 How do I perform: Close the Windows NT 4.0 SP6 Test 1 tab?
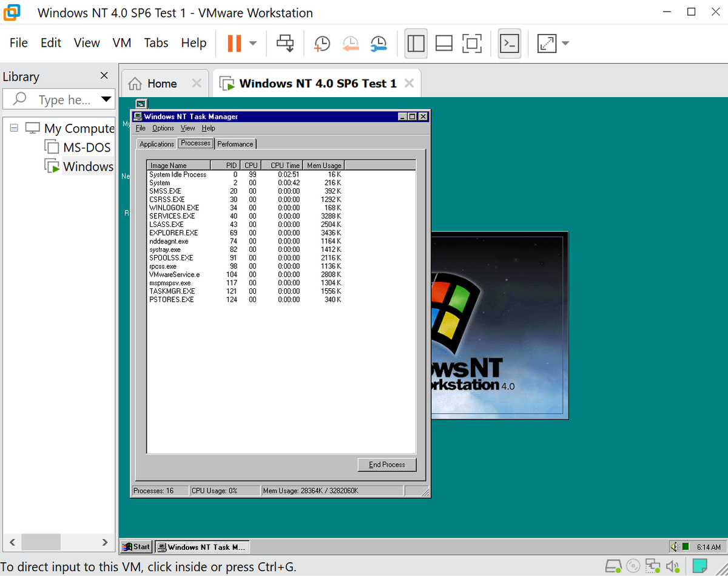(x=409, y=84)
